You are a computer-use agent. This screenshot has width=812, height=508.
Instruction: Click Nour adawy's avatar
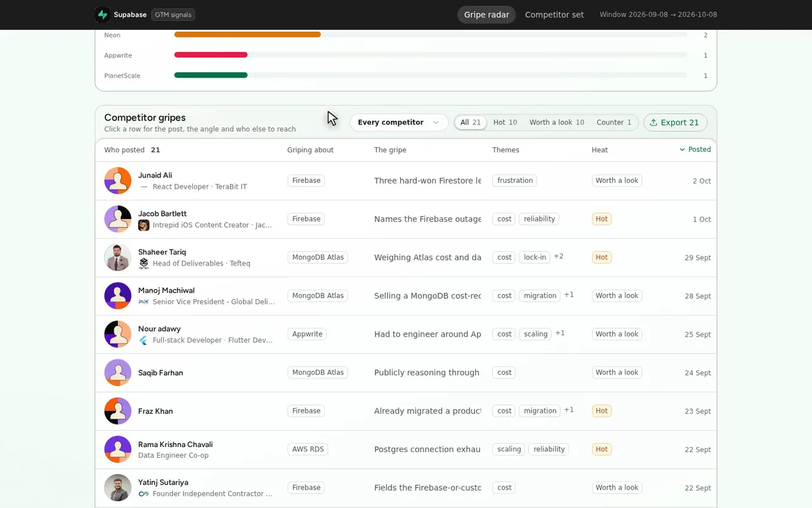[x=118, y=334]
